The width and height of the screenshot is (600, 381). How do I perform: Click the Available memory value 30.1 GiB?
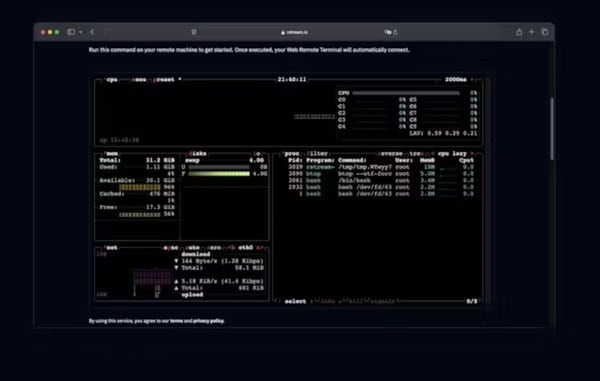[x=160, y=181]
